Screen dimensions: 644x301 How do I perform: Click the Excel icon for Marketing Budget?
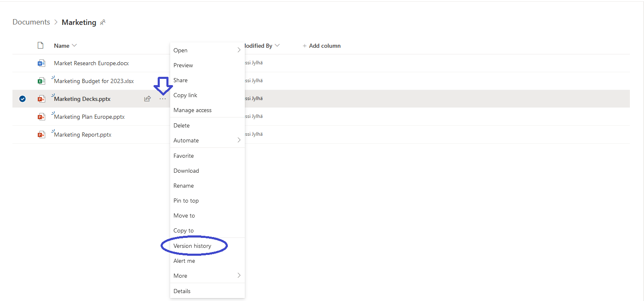(41, 81)
